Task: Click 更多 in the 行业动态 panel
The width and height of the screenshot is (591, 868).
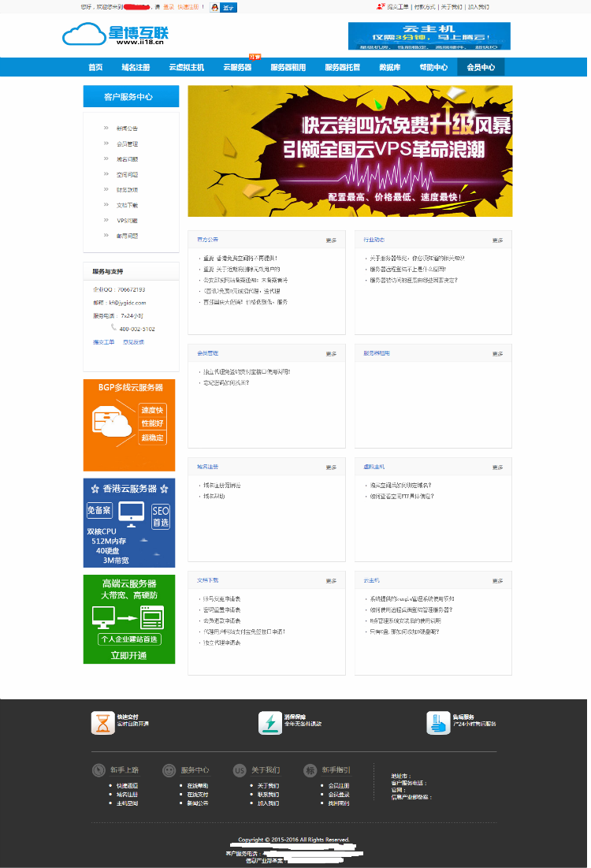Action: pos(497,240)
